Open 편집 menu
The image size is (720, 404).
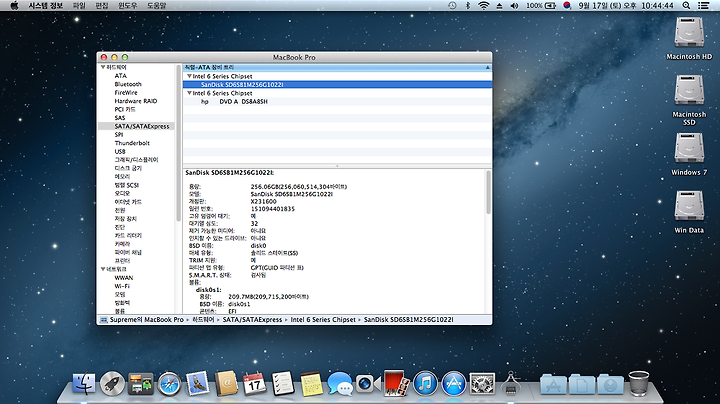click(101, 6)
